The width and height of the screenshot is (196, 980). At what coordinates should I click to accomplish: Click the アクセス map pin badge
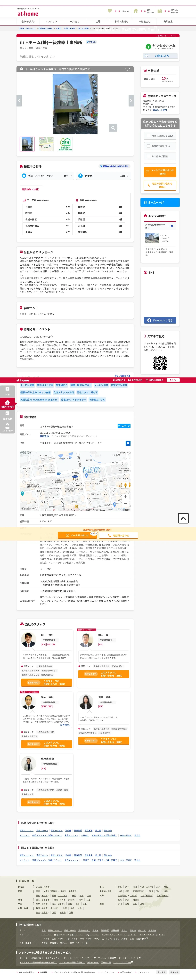point(91,42)
